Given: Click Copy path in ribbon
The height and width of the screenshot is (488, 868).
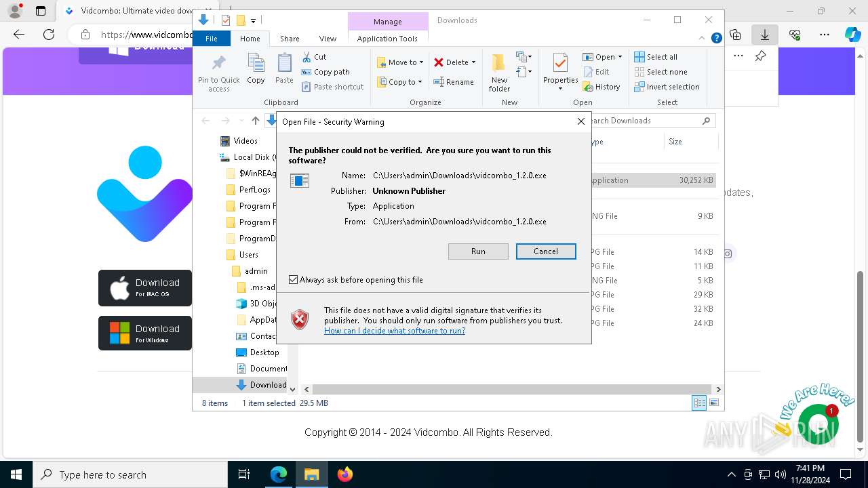Looking at the screenshot, I should pos(325,72).
